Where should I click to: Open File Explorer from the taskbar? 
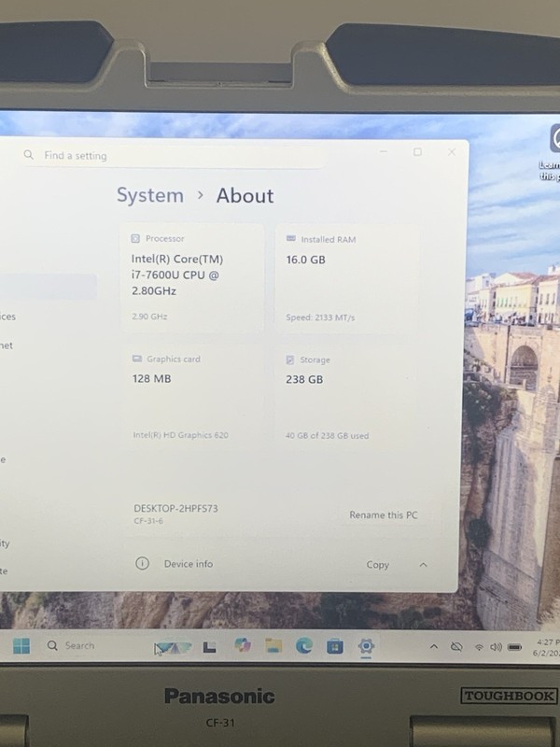(x=273, y=645)
